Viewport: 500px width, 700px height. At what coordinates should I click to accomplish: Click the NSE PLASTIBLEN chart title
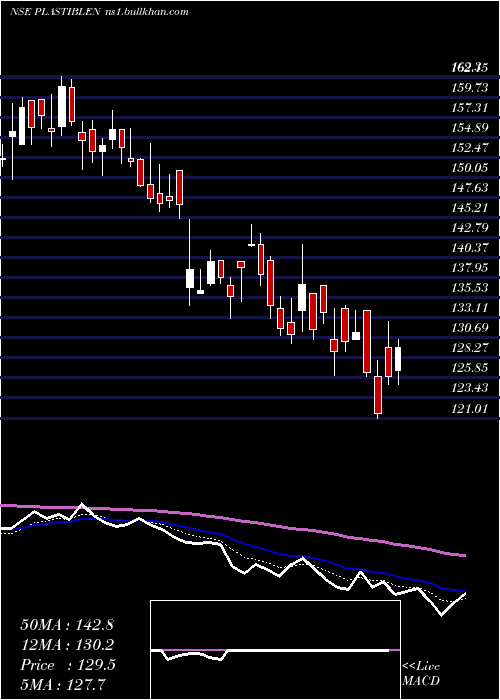(x=54, y=12)
